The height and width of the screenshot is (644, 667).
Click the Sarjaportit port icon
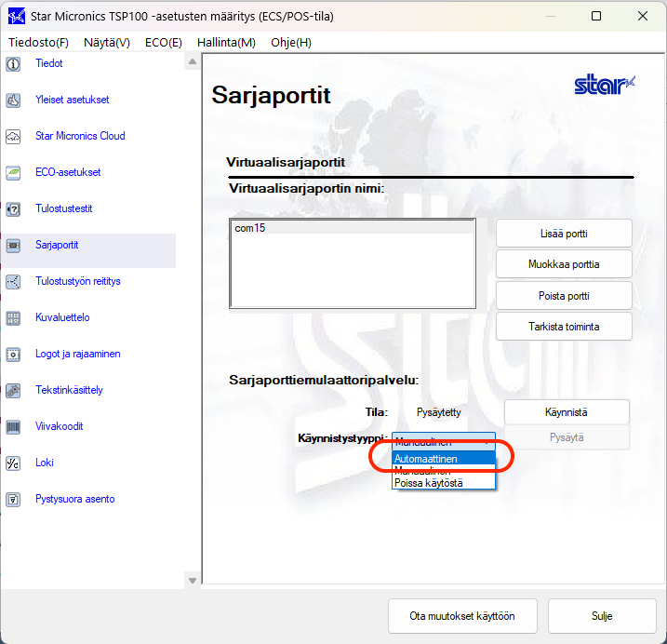(x=13, y=246)
